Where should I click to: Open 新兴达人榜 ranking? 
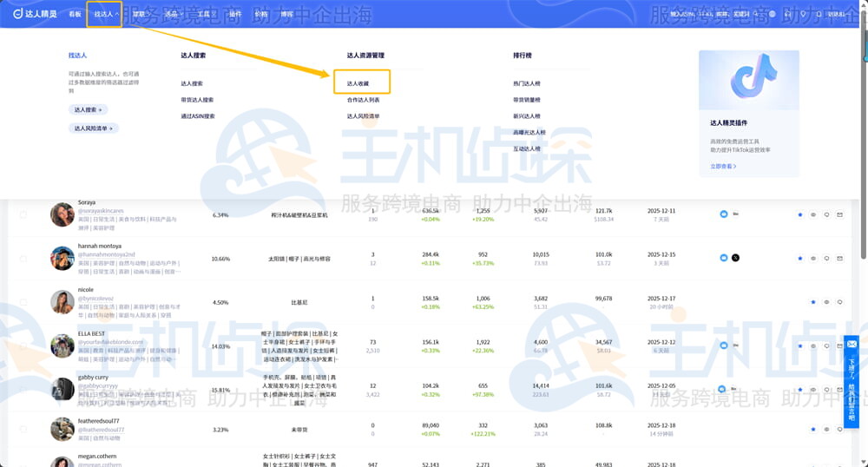click(527, 116)
